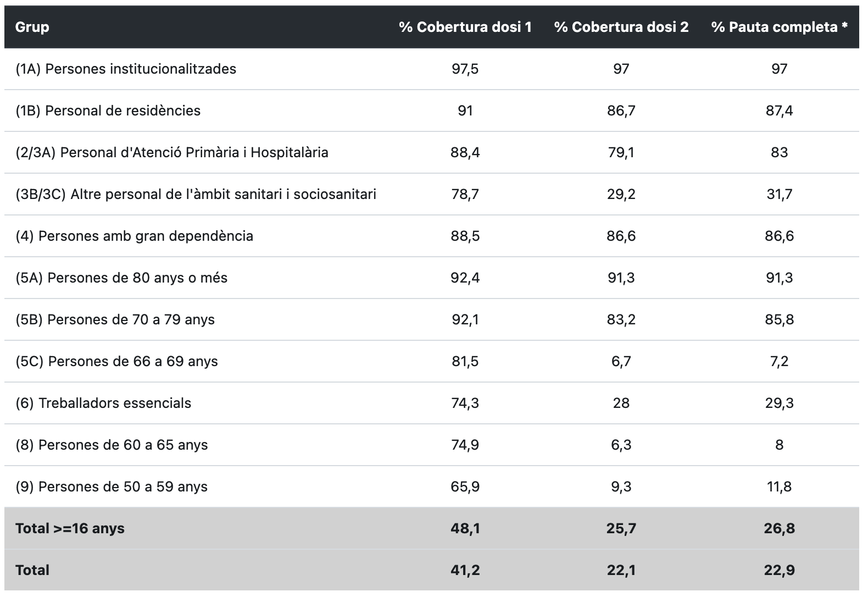Click the 97,5 dose 1 coverage value

[x=465, y=69]
